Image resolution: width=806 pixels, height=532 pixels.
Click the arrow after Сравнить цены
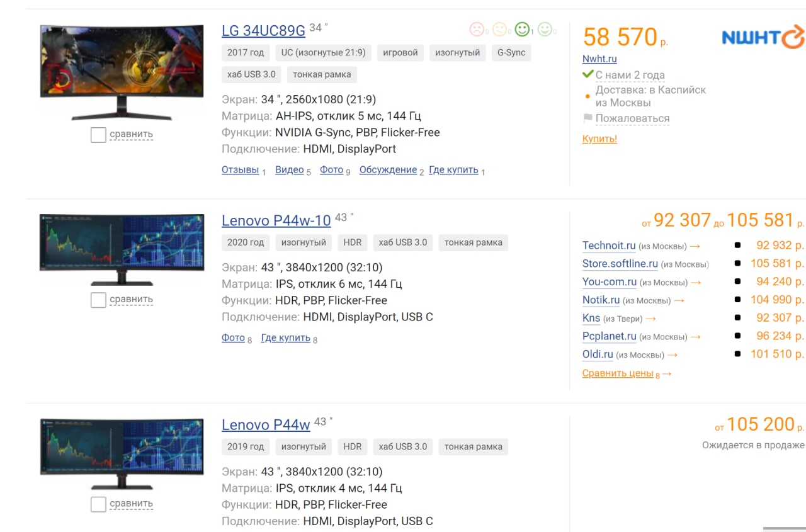[667, 373]
